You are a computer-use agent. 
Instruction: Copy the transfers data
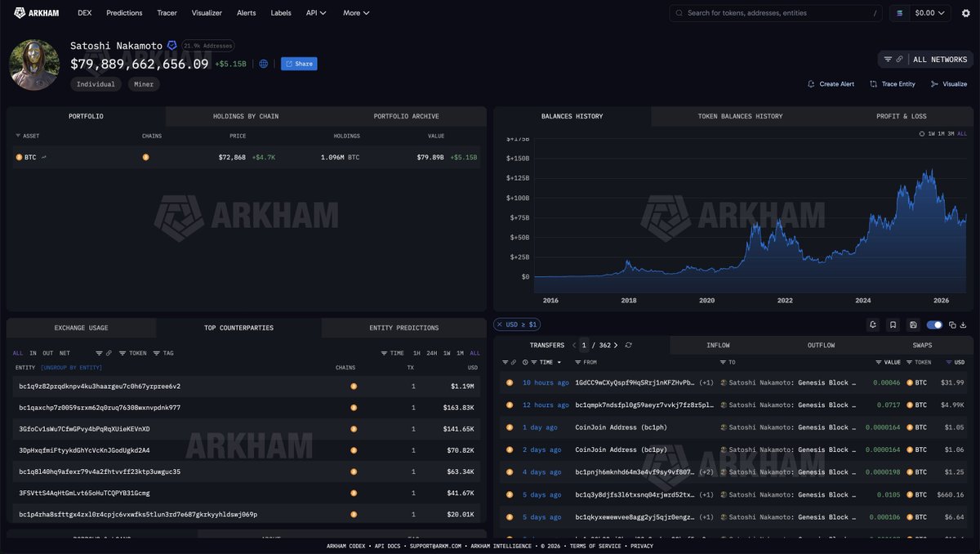952,325
